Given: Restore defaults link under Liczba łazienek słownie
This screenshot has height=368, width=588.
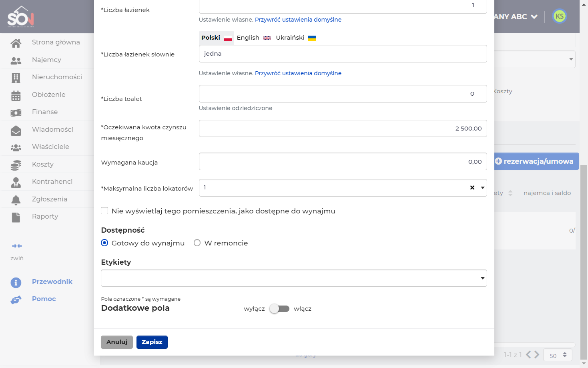Looking at the screenshot, I should tap(298, 73).
